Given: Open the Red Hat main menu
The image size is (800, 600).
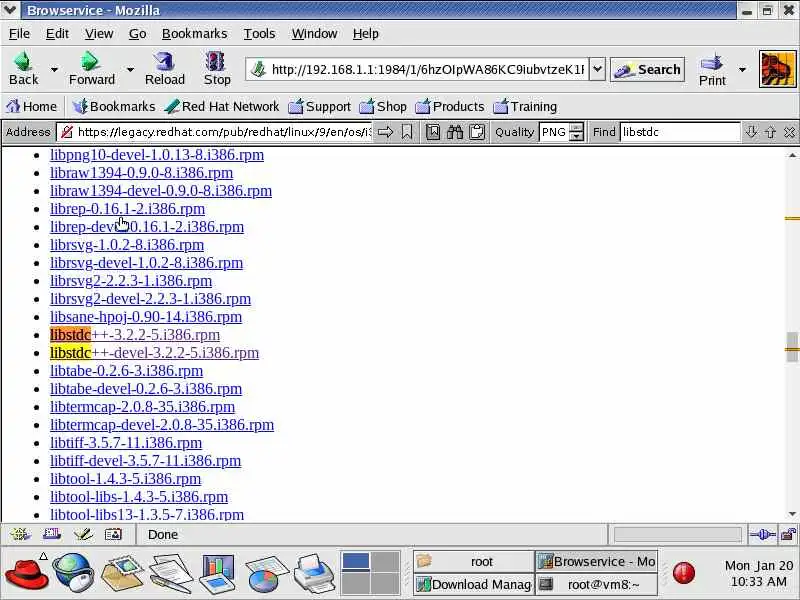Looking at the screenshot, I should tap(27, 573).
